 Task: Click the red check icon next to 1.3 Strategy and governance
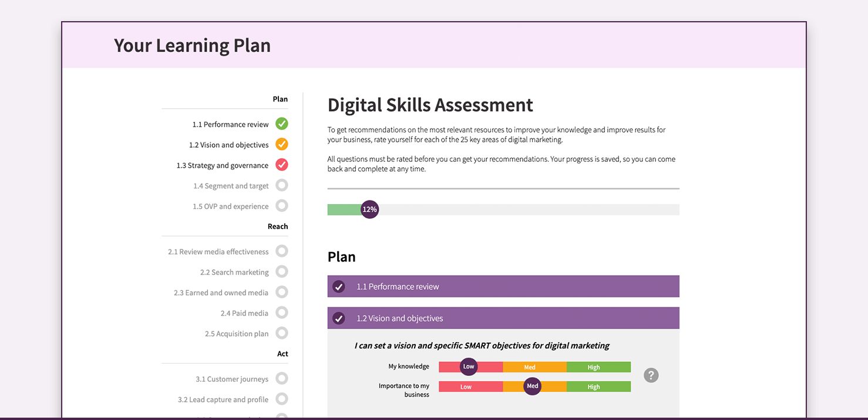tap(281, 165)
